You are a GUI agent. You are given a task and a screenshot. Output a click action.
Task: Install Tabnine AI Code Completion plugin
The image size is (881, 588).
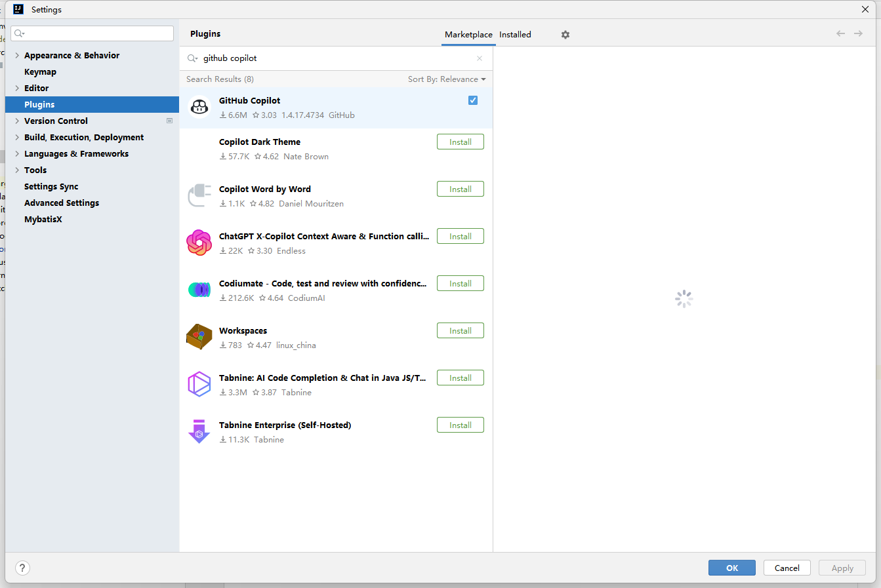pos(461,378)
